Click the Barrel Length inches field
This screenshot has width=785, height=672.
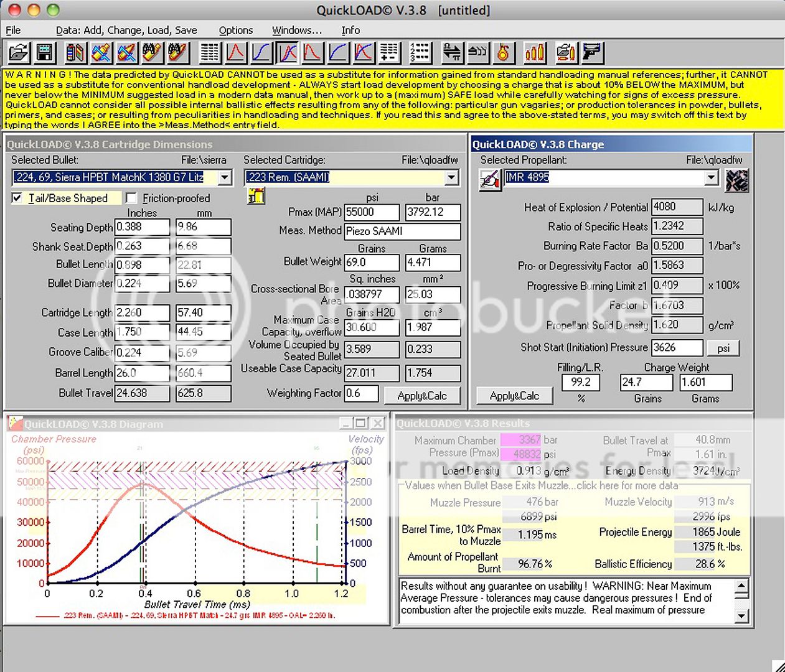click(142, 373)
